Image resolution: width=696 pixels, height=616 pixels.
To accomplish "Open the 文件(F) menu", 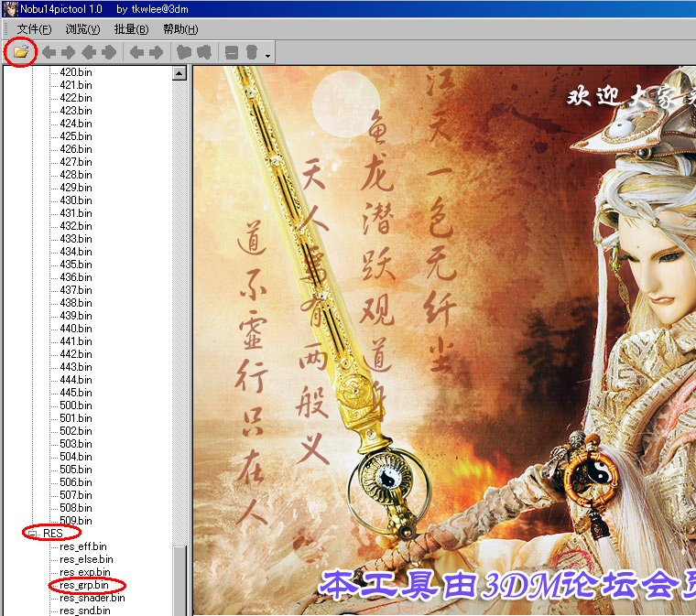I will 34,29.
